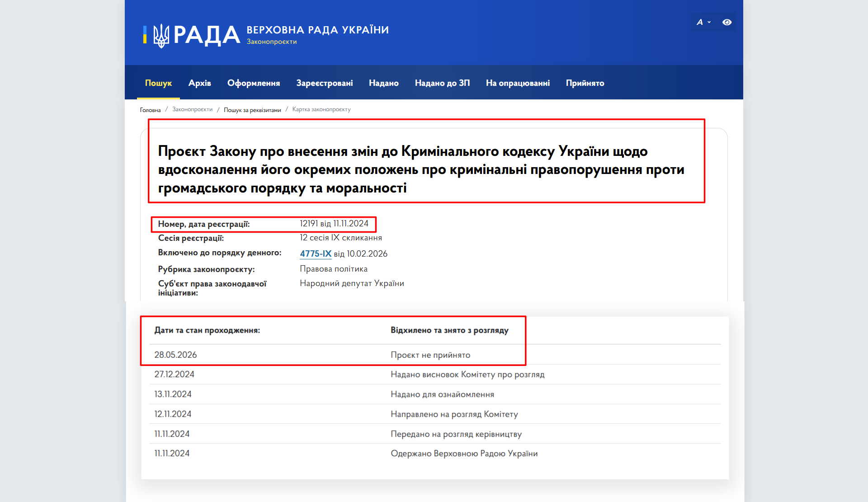
Task: Click Надано для ознайомлення entry
Action: [442, 394]
